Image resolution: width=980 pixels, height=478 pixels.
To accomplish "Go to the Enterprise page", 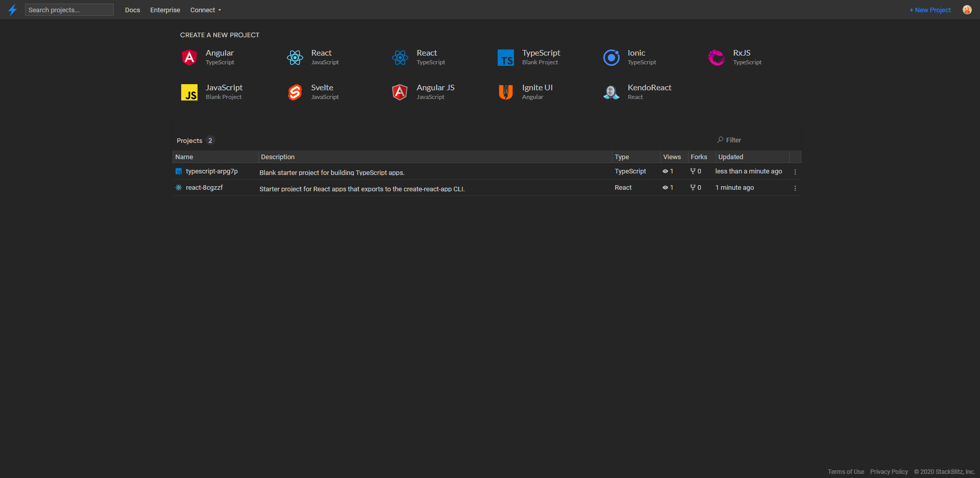I will (165, 10).
